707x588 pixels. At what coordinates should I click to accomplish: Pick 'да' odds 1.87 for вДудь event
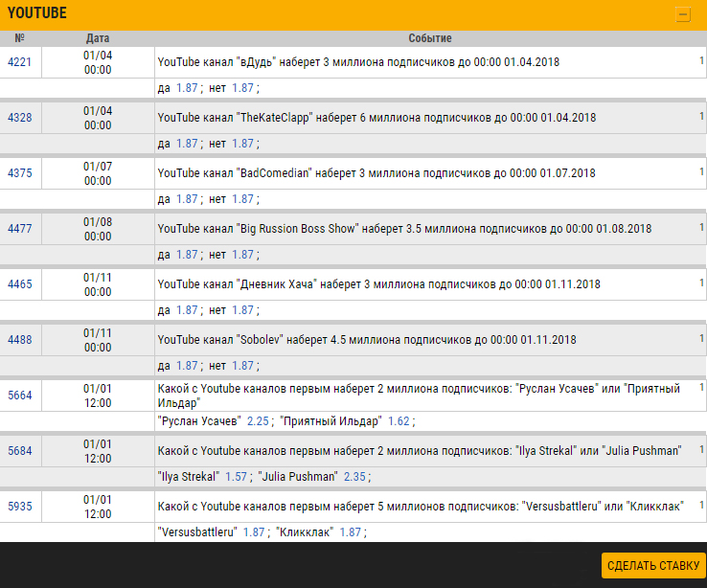pyautogui.click(x=187, y=88)
